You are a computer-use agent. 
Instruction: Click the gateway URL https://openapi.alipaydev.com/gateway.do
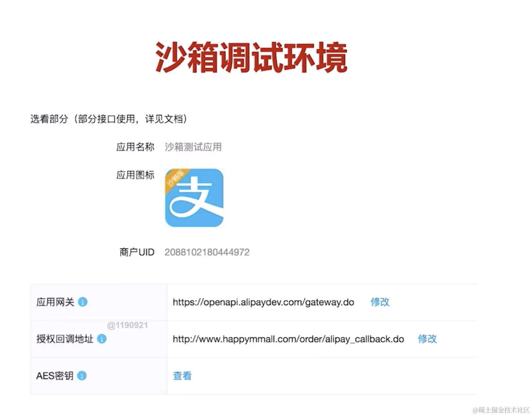264,302
